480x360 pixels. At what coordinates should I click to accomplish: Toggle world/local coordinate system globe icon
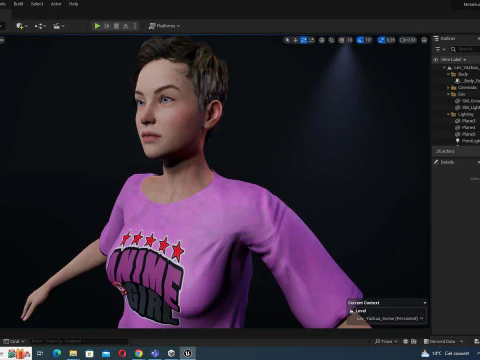click(x=322, y=40)
